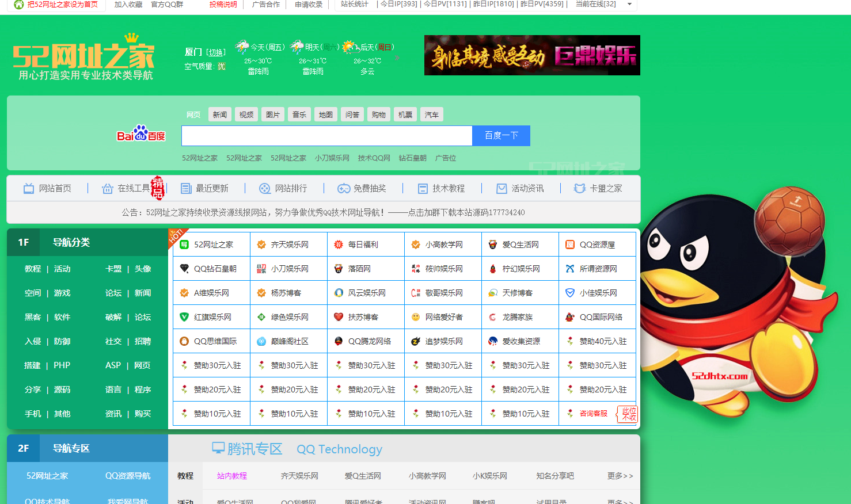The height and width of the screenshot is (504, 851).
Task: Click QQ资源导航 in the 2F sidebar
Action: 128,476
